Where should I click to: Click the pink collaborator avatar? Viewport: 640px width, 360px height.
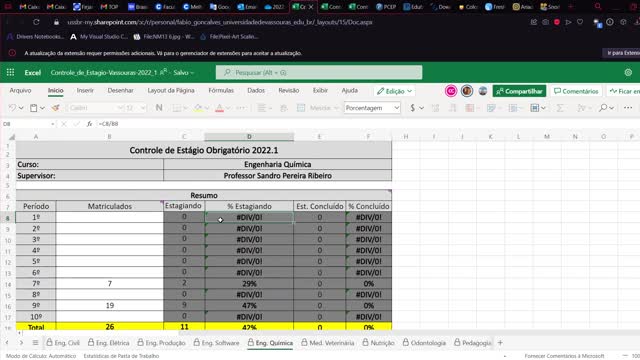pyautogui.click(x=451, y=91)
